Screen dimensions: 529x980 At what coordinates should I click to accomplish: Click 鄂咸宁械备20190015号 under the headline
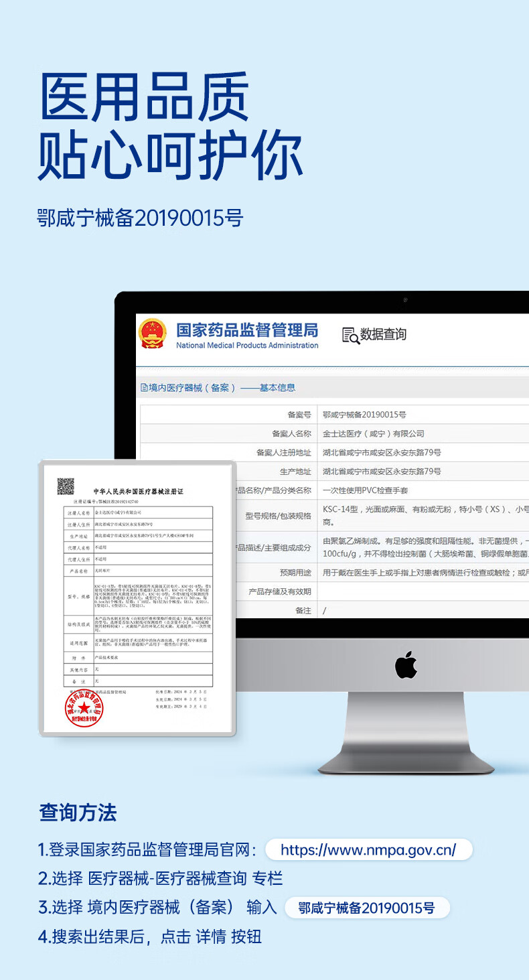pos(140,218)
